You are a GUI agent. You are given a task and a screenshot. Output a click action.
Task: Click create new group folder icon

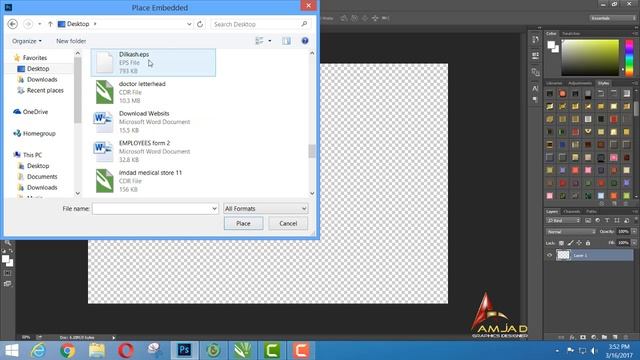point(604,338)
